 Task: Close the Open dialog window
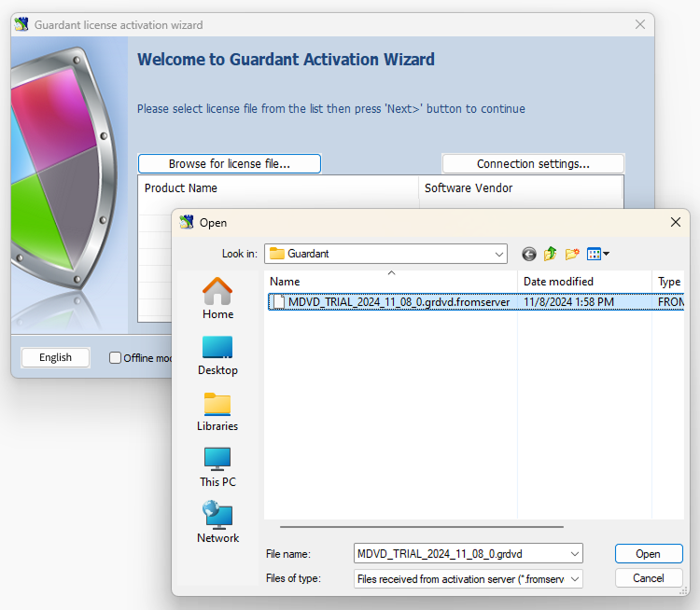click(676, 222)
